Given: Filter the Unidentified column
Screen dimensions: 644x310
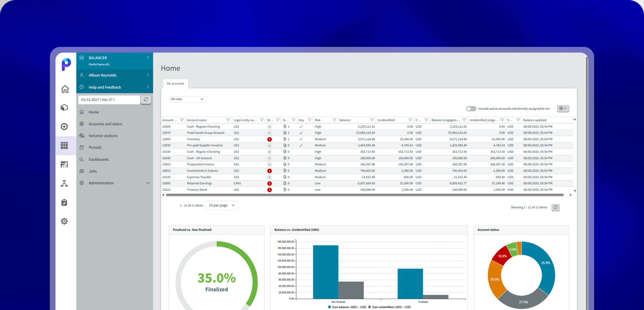Looking at the screenshot, I should pyautogui.click(x=410, y=120).
